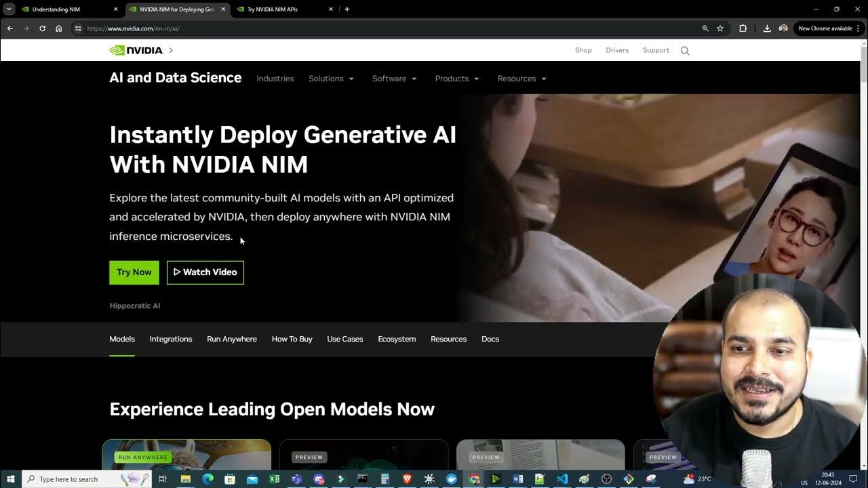Open File Explorer from the taskbar
The height and width of the screenshot is (488, 868).
[x=185, y=479]
